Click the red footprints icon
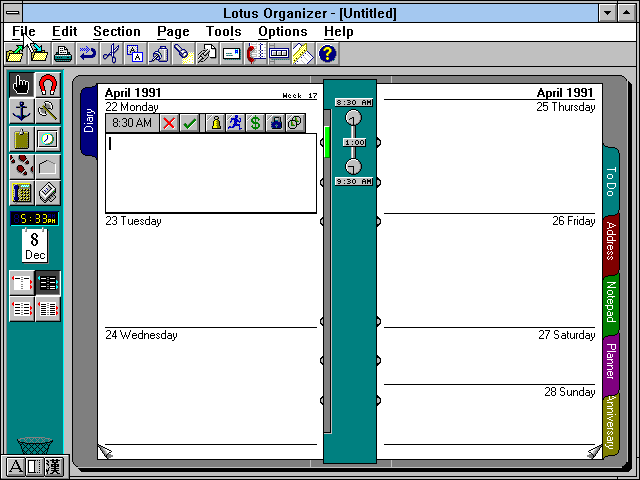 21,167
